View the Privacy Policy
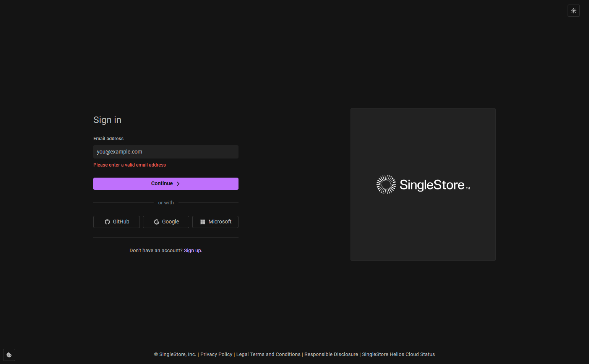The image size is (589, 364). pyautogui.click(x=216, y=354)
